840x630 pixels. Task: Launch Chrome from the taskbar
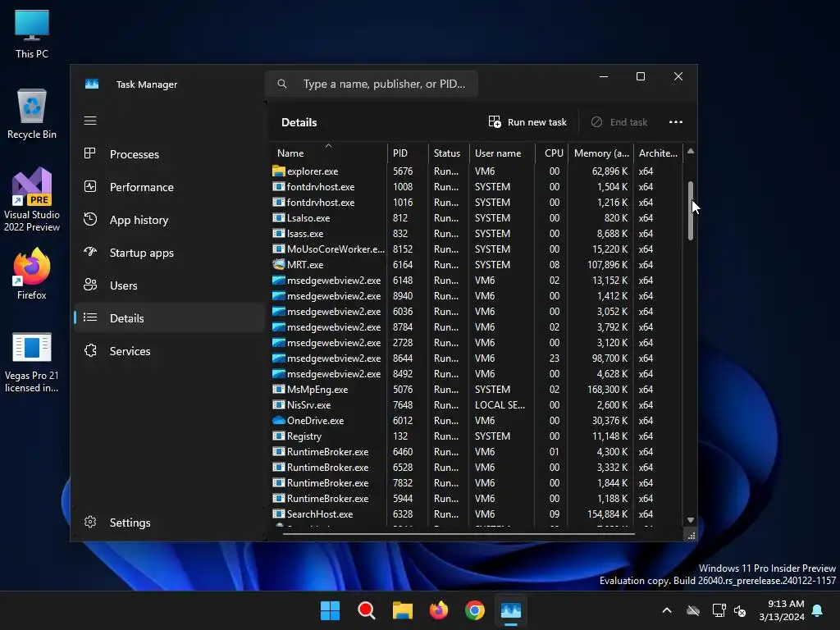pos(475,610)
